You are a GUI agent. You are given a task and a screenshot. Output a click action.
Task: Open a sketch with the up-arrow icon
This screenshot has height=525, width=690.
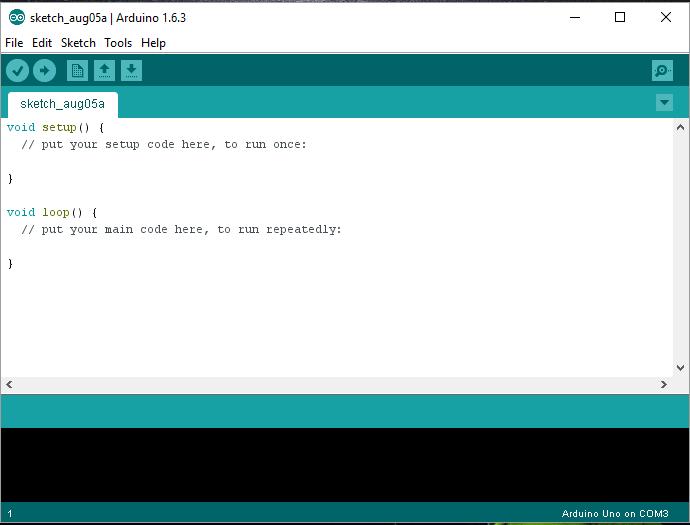click(104, 70)
